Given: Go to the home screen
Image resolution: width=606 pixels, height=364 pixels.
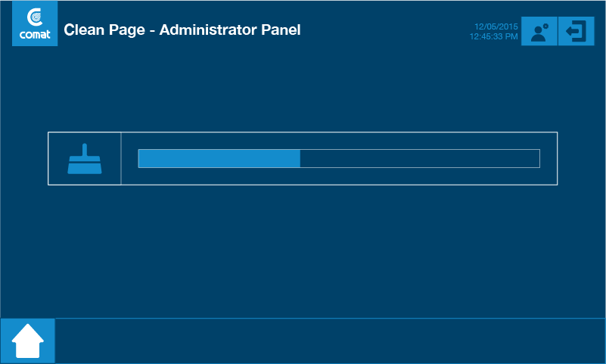Looking at the screenshot, I should tap(28, 341).
